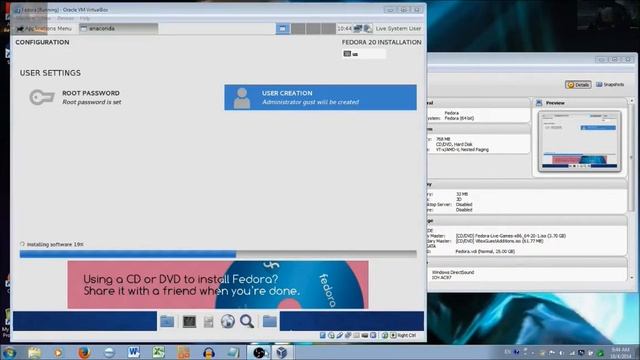Viewport: 640px width, 360px height.
Task: Open the User Creation spoke
Action: (x=320, y=98)
